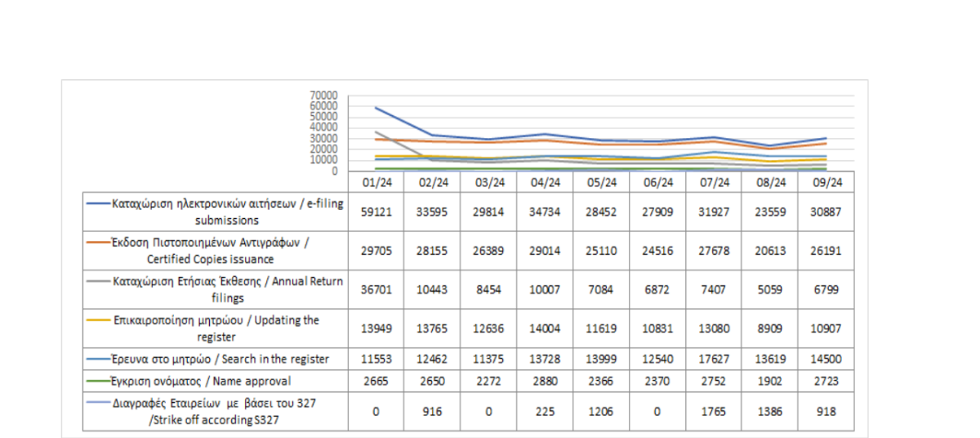The image size is (980, 438).
Task: Click the Search in the register value 11553
Action: point(376,360)
